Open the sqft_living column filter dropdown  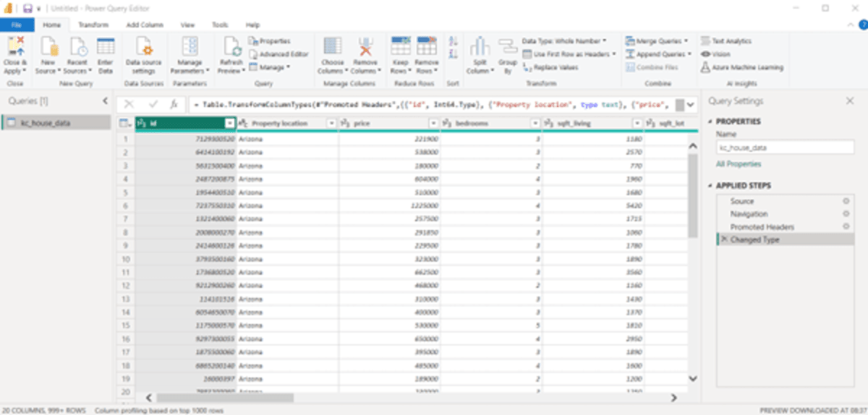click(x=637, y=124)
